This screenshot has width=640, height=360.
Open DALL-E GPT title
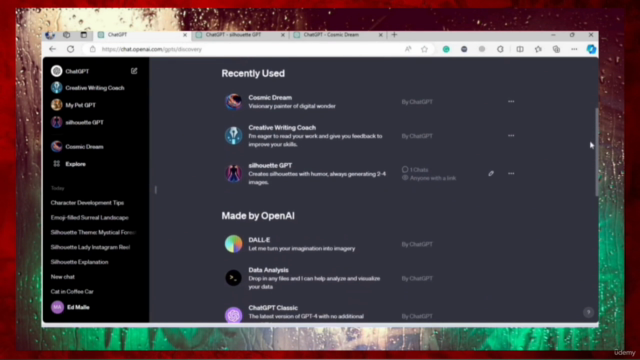point(259,240)
